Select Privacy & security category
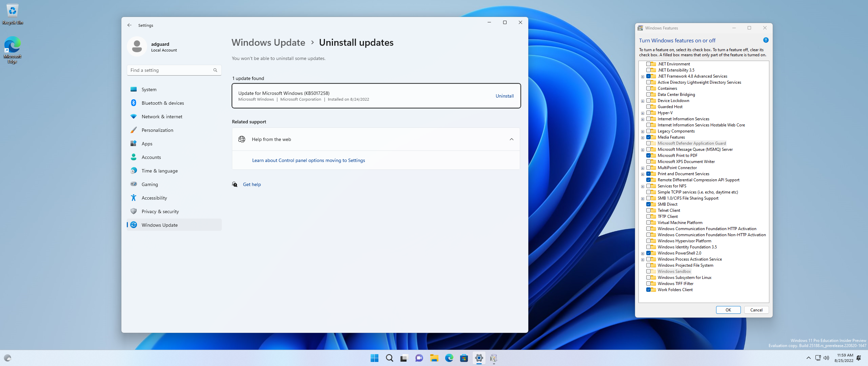The width and height of the screenshot is (868, 366). [x=174, y=211]
